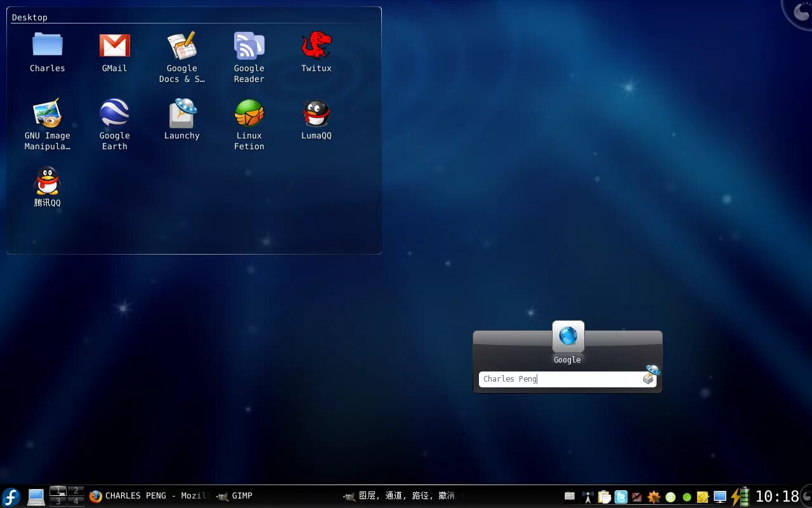812x508 pixels.
Task: Click the Google globe result in Launchy
Action: [568, 336]
